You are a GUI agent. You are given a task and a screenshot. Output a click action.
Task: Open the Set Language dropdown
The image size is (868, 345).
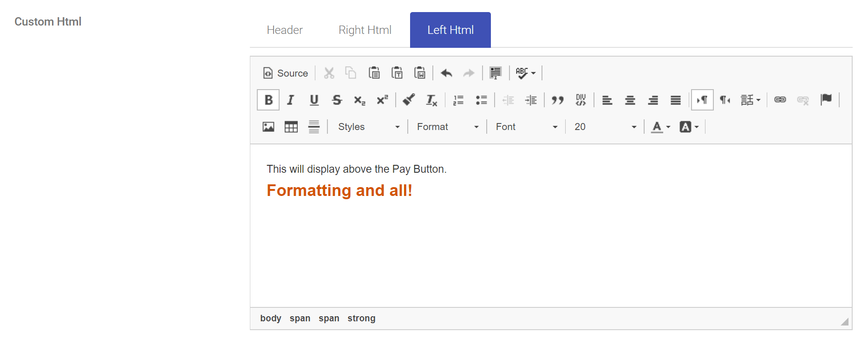click(x=751, y=100)
